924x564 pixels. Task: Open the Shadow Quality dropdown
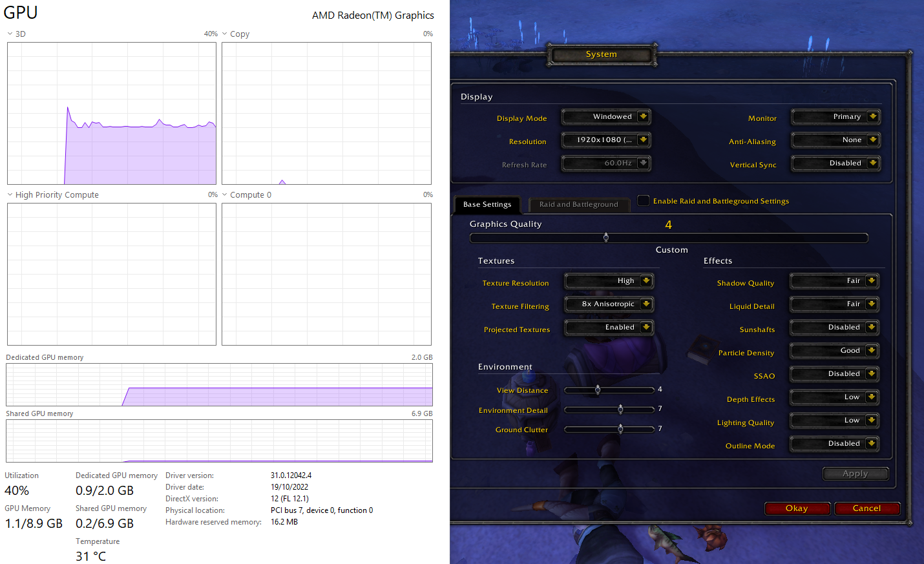[x=835, y=281]
